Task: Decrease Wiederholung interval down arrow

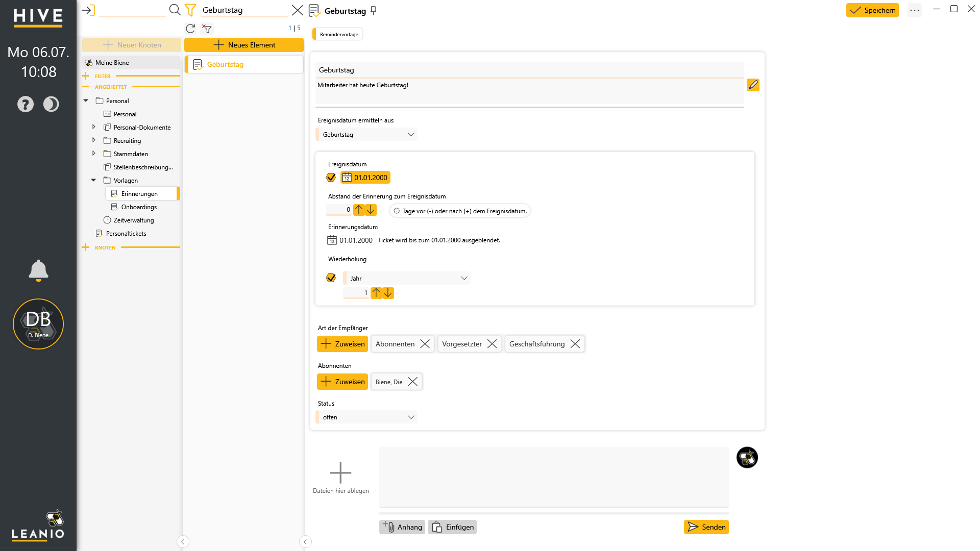Action: tap(388, 293)
